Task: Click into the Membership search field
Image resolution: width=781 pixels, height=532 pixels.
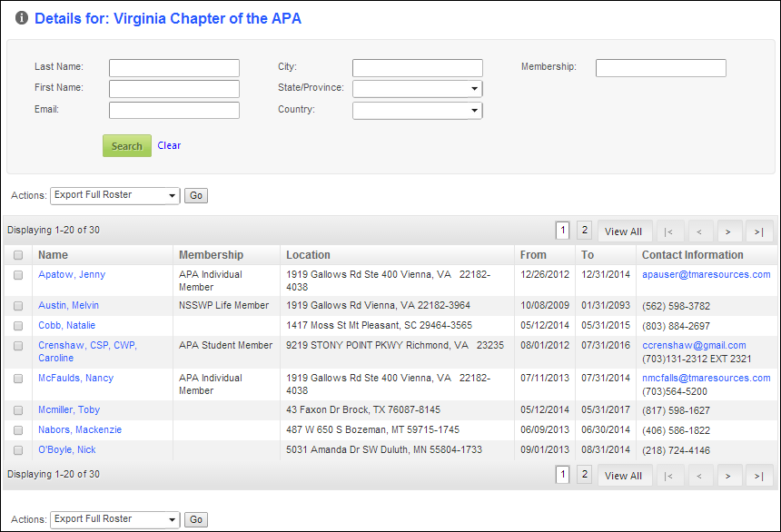Action: (661, 68)
